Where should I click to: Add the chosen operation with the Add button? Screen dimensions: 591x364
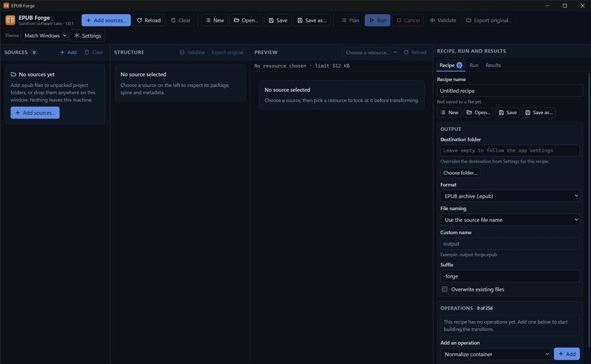(x=567, y=354)
